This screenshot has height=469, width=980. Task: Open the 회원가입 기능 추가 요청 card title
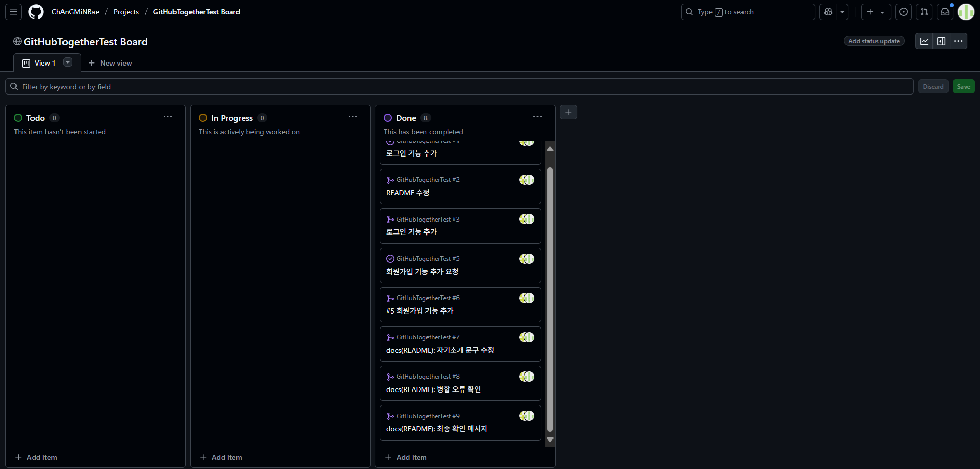click(x=422, y=272)
